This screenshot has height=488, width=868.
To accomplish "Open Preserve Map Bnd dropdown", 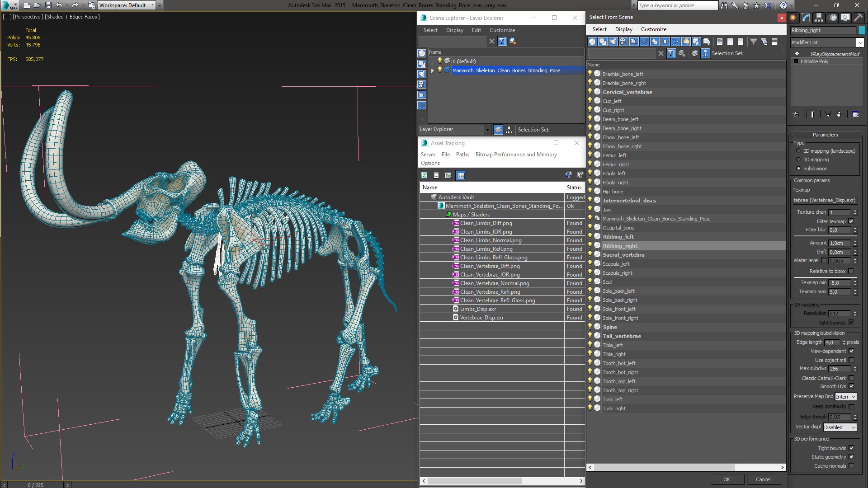I will click(846, 397).
